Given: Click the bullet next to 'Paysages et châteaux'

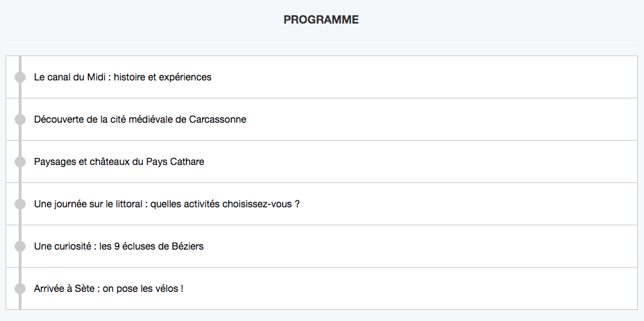Looking at the screenshot, I should coord(20,162).
